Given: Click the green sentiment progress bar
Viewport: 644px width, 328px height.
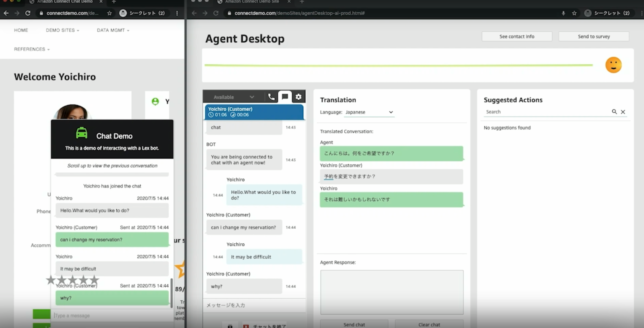Looking at the screenshot, I should tap(398, 65).
